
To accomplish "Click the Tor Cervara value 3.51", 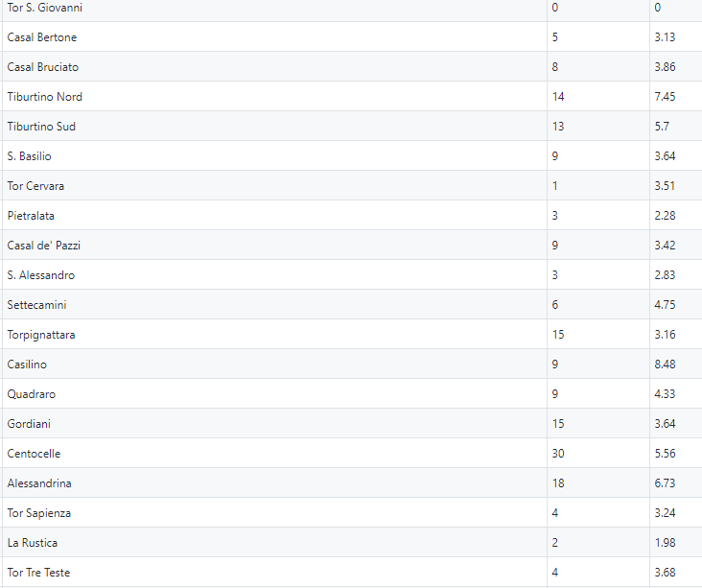I will 665,186.
